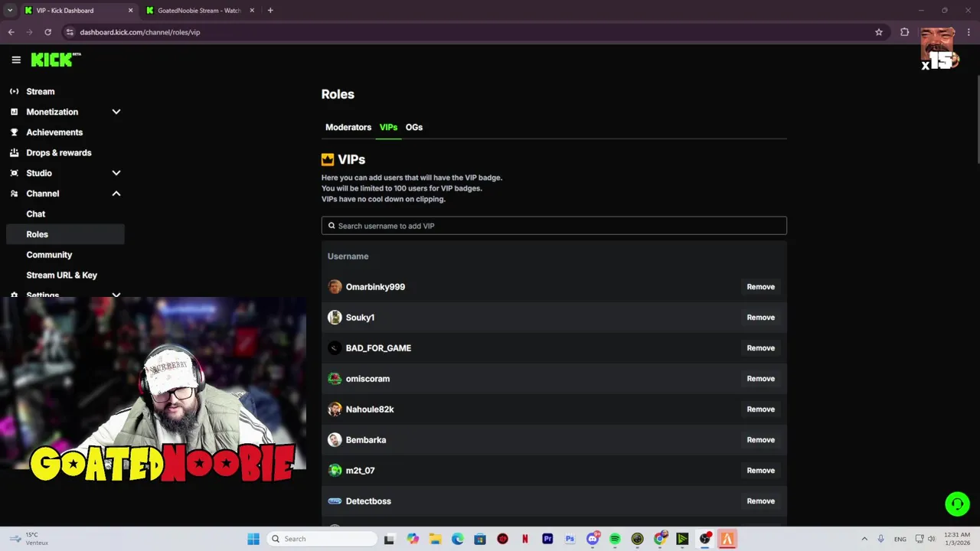The width and height of the screenshot is (980, 551).
Task: Click omiscoram's avatar
Action: pos(335,379)
